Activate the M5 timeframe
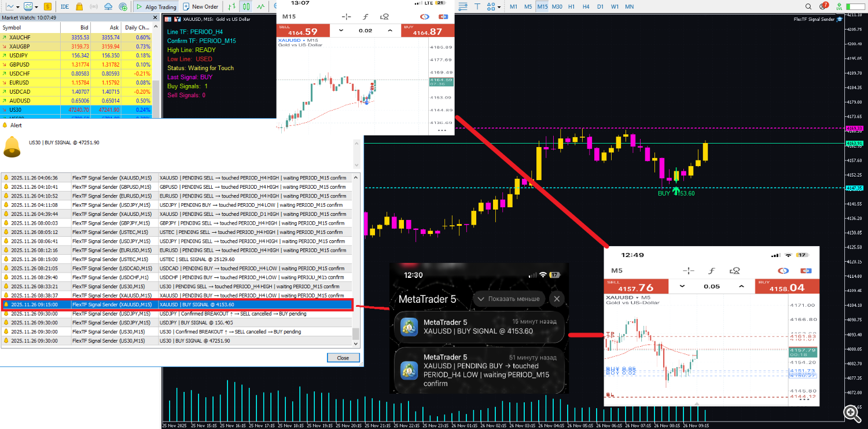This screenshot has height=429, width=868. 528,7
